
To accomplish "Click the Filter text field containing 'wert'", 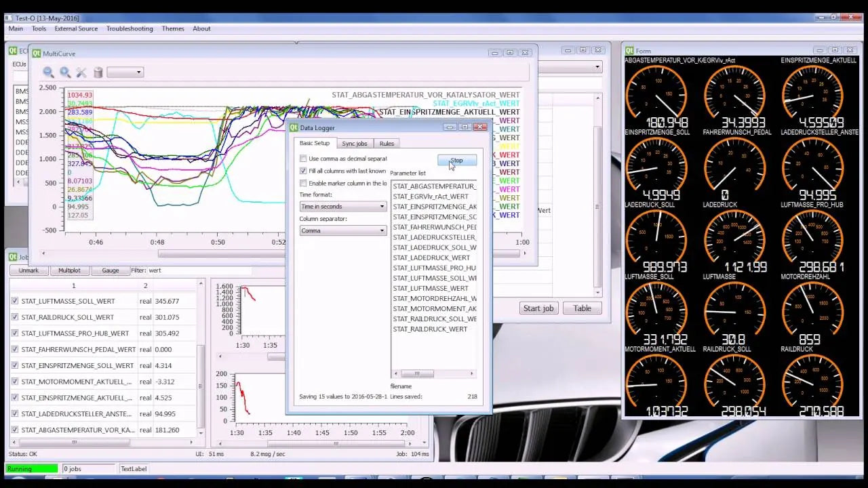I will (x=197, y=270).
